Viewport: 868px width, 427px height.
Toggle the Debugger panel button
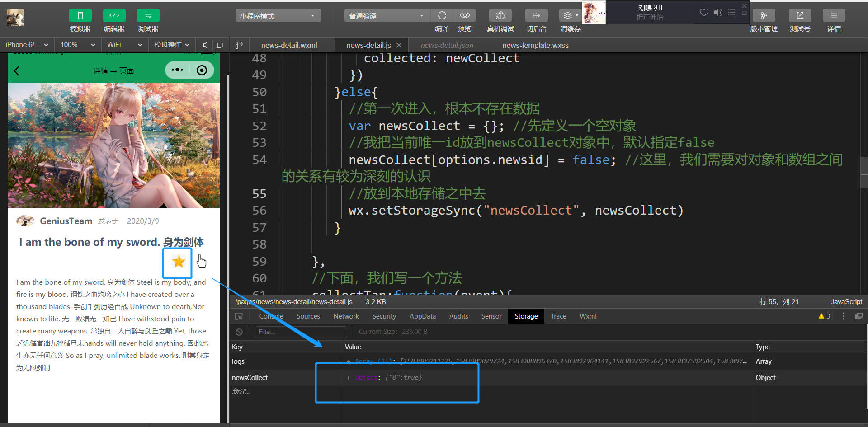148,15
